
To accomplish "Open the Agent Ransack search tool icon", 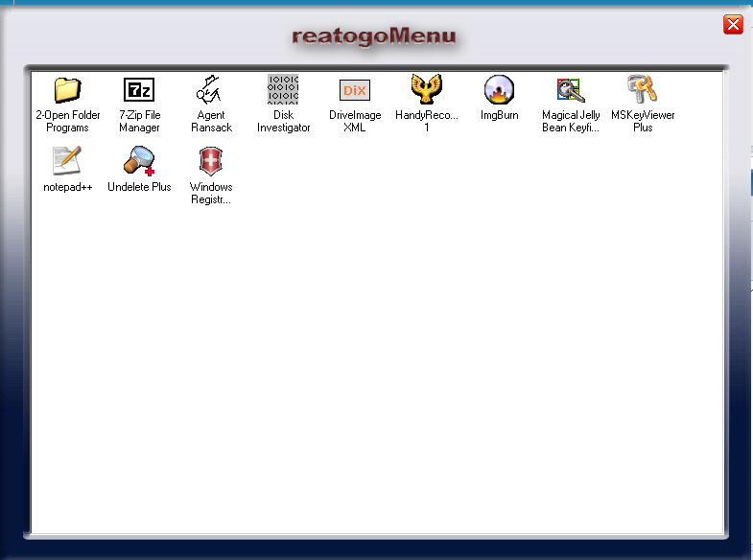I will tap(211, 90).
